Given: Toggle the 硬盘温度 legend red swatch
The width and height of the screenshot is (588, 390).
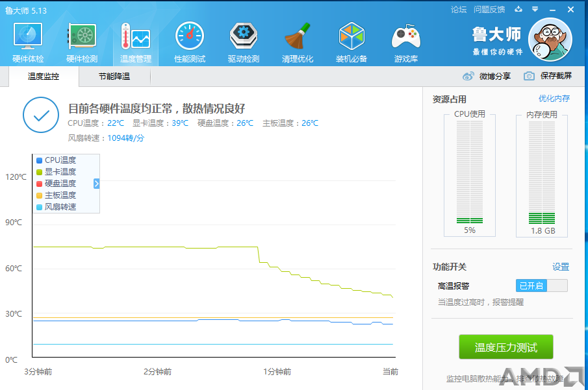Looking at the screenshot, I should tap(39, 184).
